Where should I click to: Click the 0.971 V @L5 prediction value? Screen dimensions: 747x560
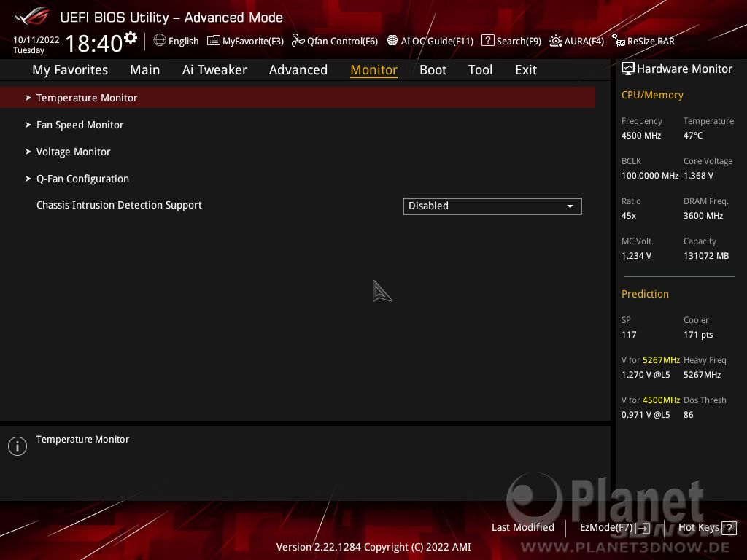coord(646,415)
